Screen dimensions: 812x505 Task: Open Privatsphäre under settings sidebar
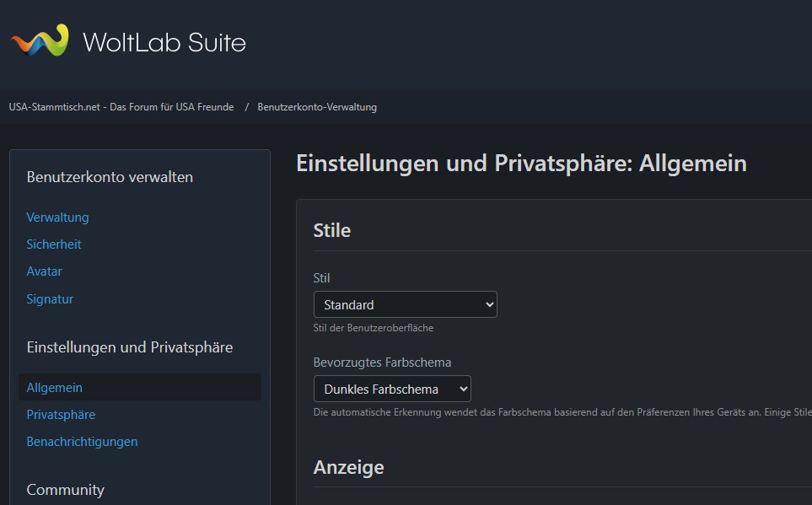[x=61, y=415]
